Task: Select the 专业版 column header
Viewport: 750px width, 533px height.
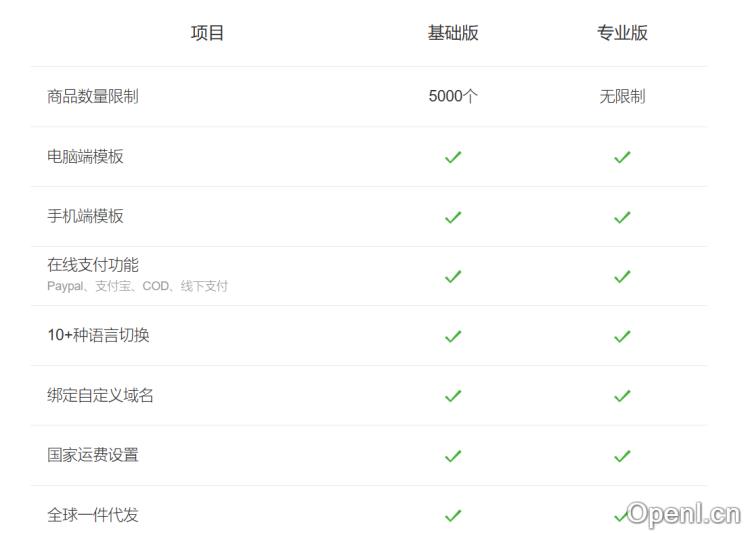Action: (x=622, y=33)
